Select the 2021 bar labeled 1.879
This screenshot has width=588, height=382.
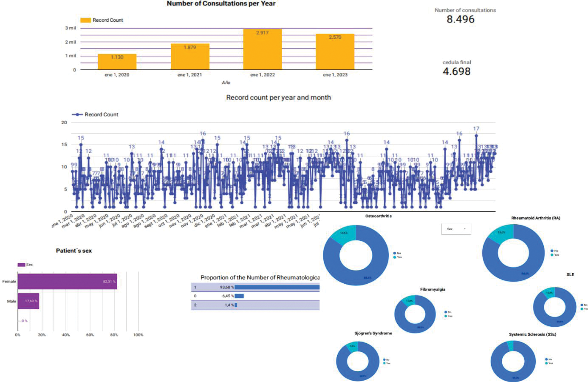189,57
